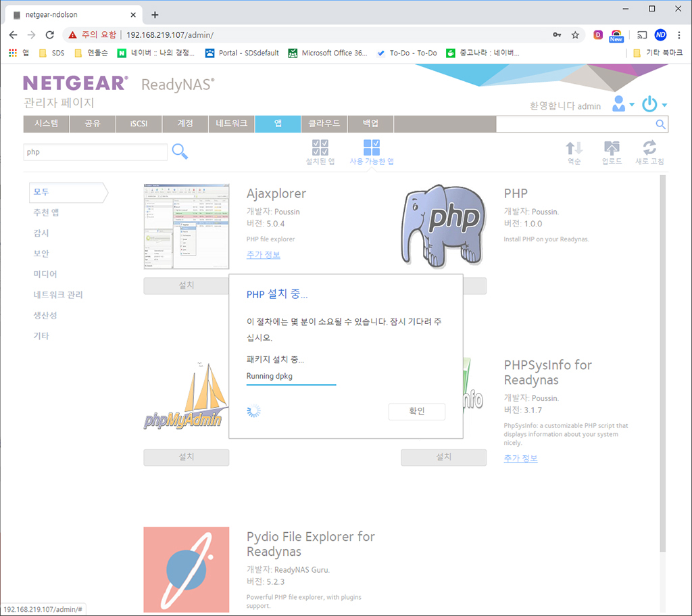
Task: Refresh app list with 새로 고침 icon
Action: (649, 147)
